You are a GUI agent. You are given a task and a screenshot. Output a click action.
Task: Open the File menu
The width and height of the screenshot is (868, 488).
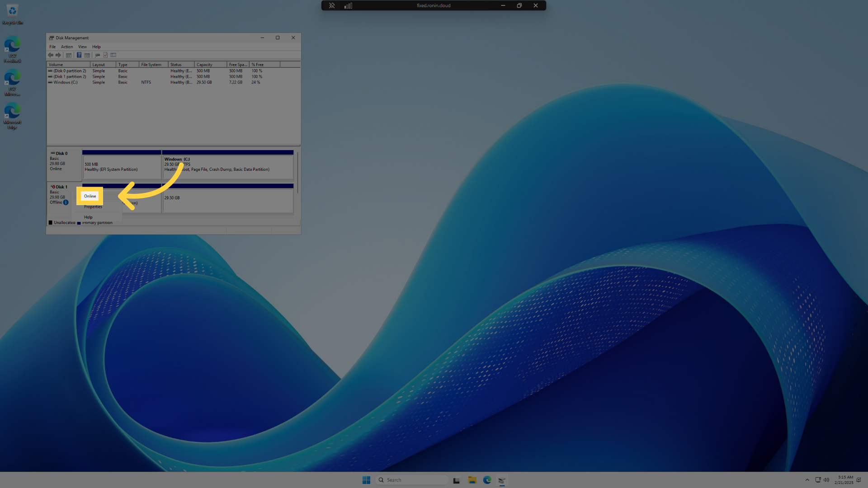pyautogui.click(x=52, y=47)
